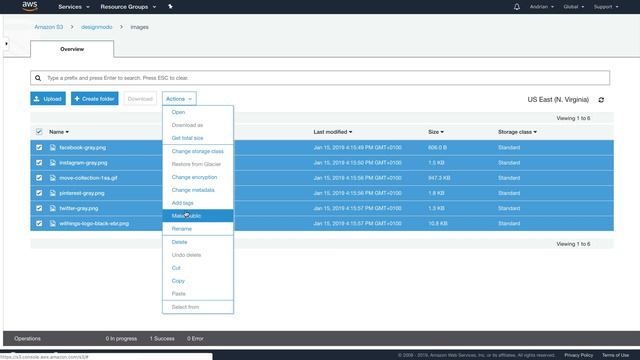
Task: Click the search magnifier icon
Action: tap(38, 78)
